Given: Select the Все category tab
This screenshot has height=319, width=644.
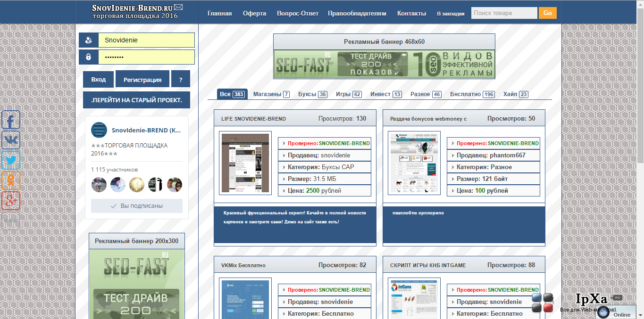Looking at the screenshot, I should click(232, 94).
